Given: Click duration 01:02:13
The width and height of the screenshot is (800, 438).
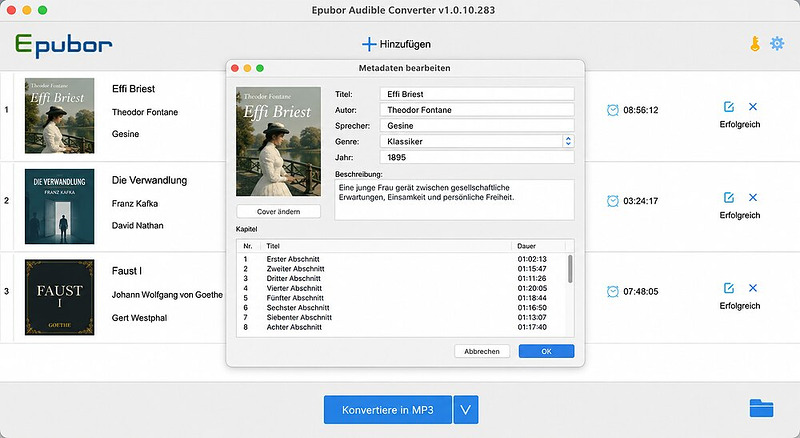Looking at the screenshot, I should click(532, 259).
